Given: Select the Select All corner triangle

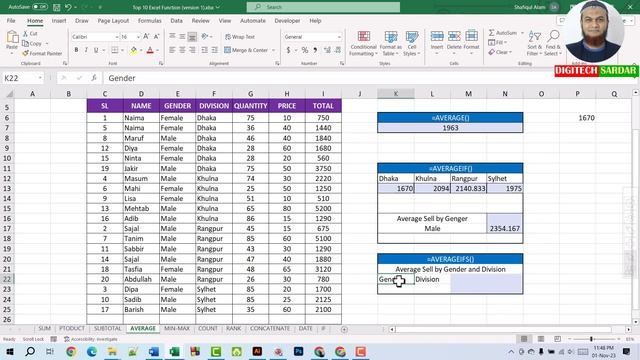Looking at the screenshot, I should [9, 94].
